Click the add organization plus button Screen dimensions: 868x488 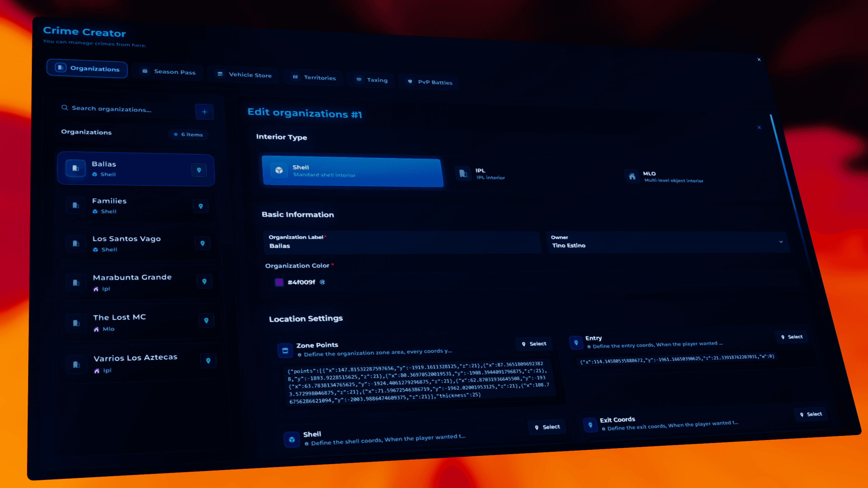[x=204, y=112]
